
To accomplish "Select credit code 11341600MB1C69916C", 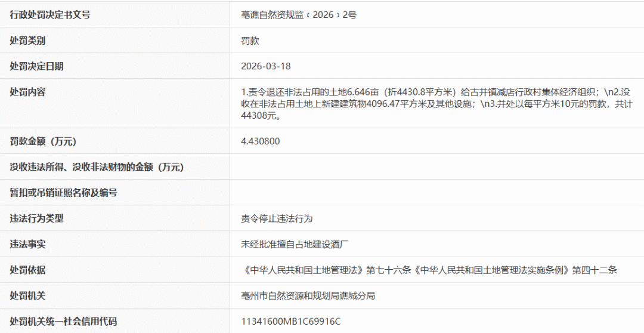I will click(290, 321).
